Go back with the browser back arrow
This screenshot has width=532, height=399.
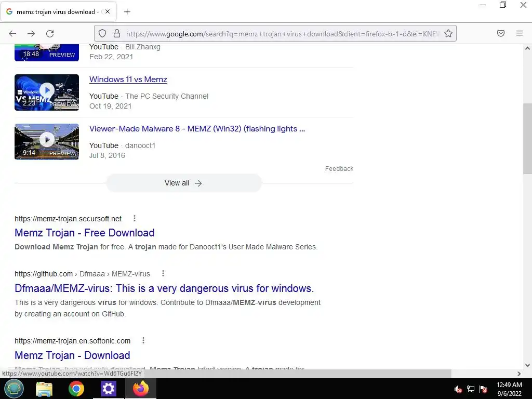pos(12,34)
